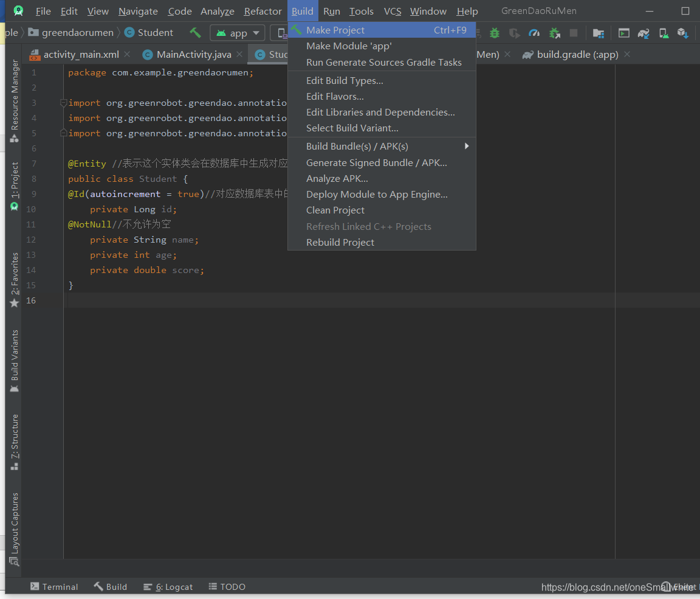Select Make Project menu entry
This screenshot has width=700, height=599.
(x=382, y=30)
